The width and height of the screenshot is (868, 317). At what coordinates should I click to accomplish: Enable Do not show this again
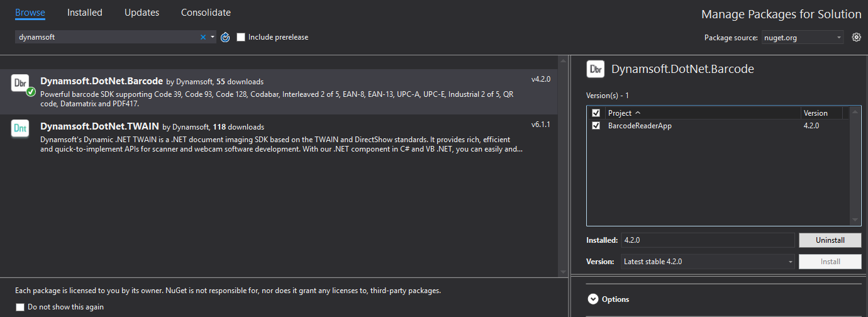click(20, 308)
